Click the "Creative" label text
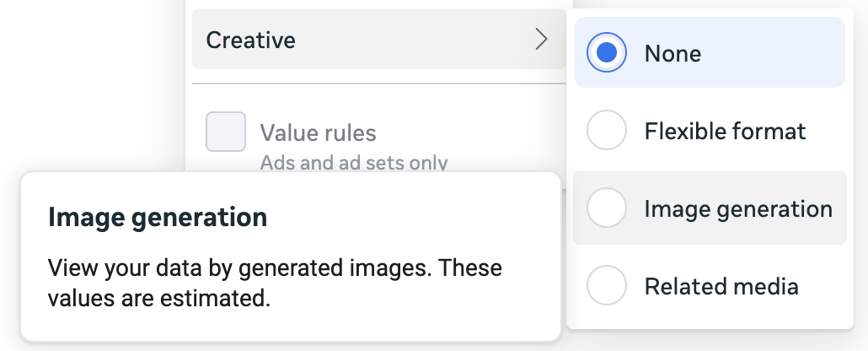868x351 pixels. (251, 39)
